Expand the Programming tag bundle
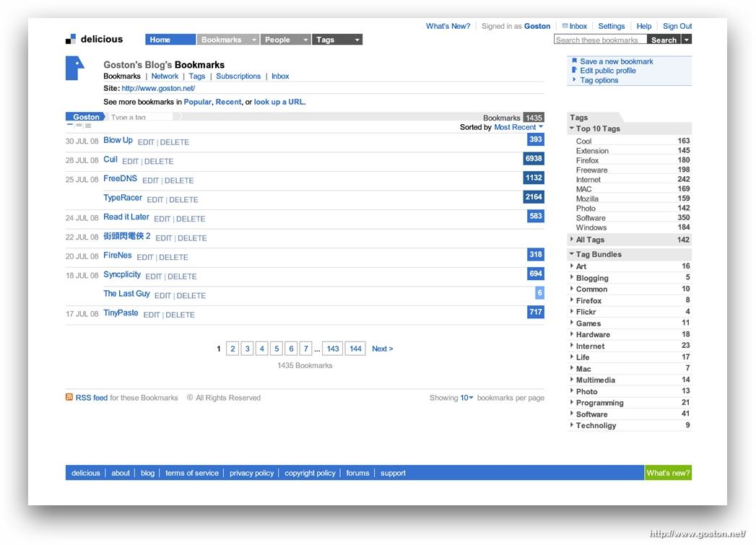This screenshot has width=756, height=545. pos(572,402)
